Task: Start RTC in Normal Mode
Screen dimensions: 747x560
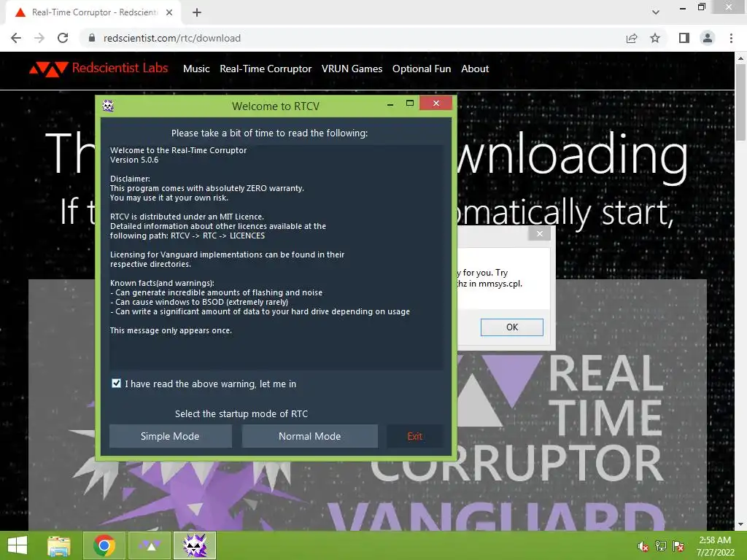Action: 309,436
